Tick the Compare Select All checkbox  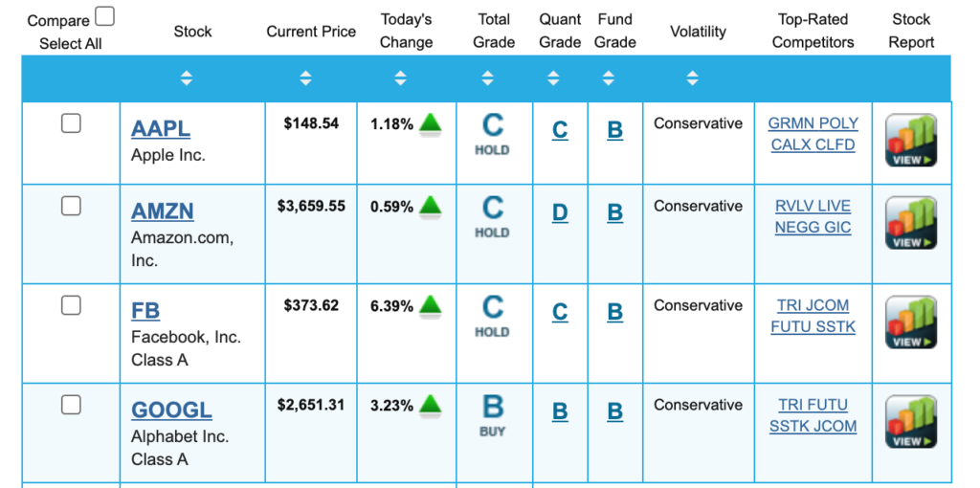click(105, 17)
